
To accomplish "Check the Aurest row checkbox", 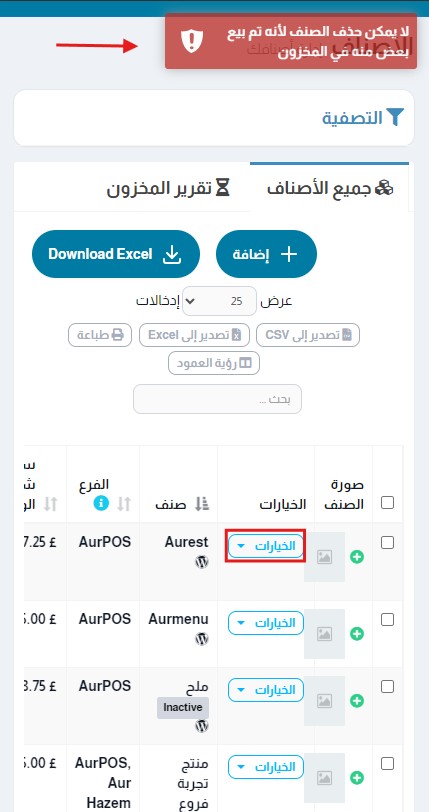I will click(x=388, y=542).
